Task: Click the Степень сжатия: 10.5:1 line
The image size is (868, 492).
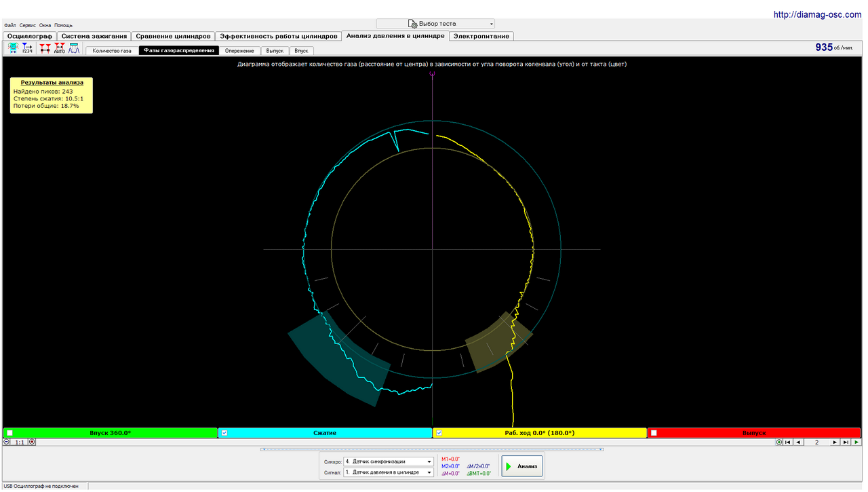Action: click(x=48, y=98)
